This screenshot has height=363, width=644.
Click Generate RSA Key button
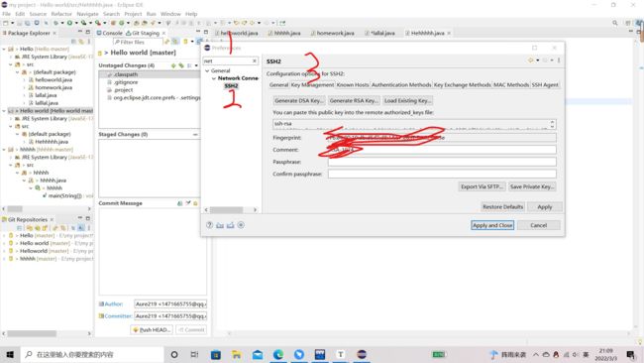354,100
